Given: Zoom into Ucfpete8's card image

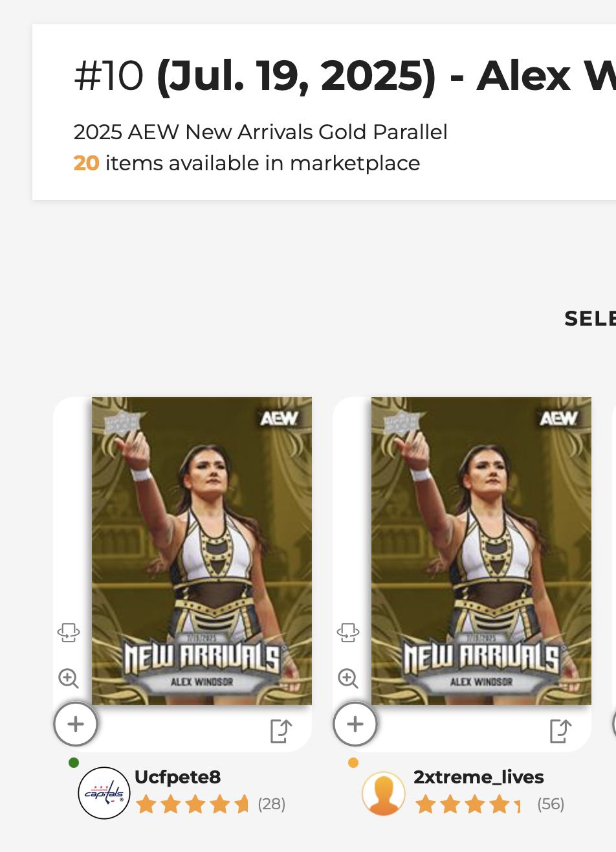Looking at the screenshot, I should tap(69, 678).
